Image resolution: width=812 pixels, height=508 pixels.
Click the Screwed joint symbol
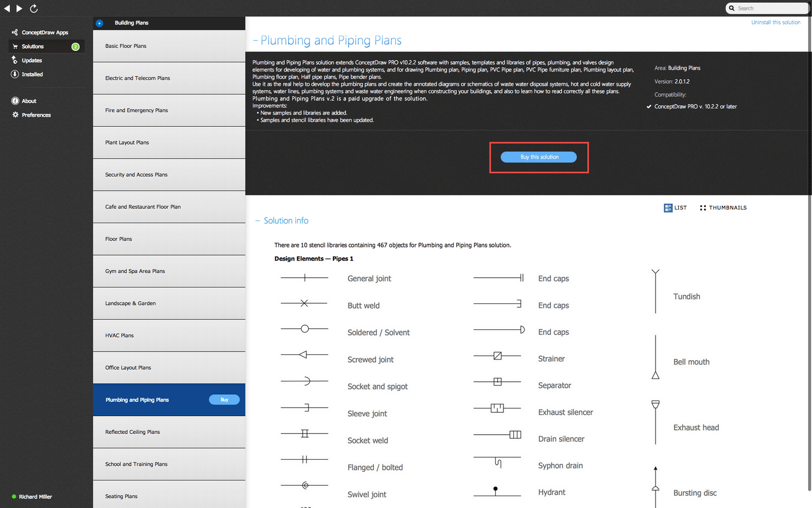tap(304, 355)
